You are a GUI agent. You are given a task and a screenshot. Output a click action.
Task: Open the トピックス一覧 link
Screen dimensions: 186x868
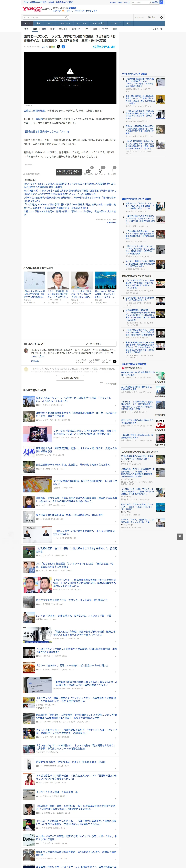[x=155, y=29]
